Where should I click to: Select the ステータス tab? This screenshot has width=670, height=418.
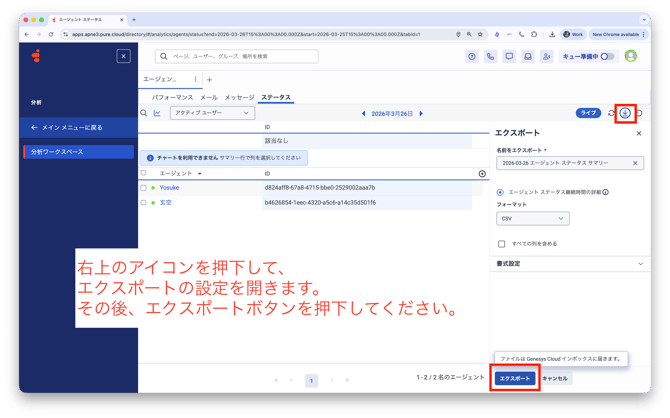(276, 97)
